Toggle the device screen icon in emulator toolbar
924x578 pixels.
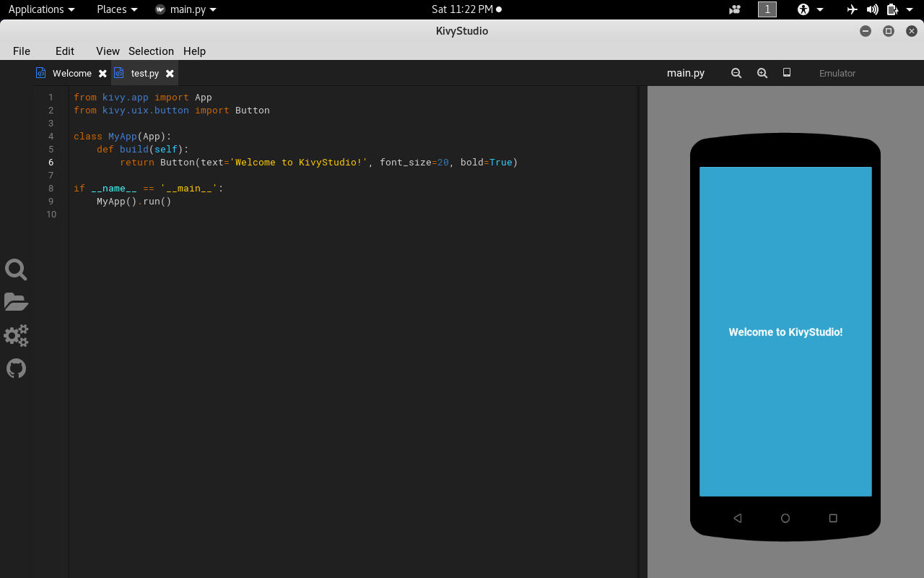pyautogui.click(x=787, y=72)
